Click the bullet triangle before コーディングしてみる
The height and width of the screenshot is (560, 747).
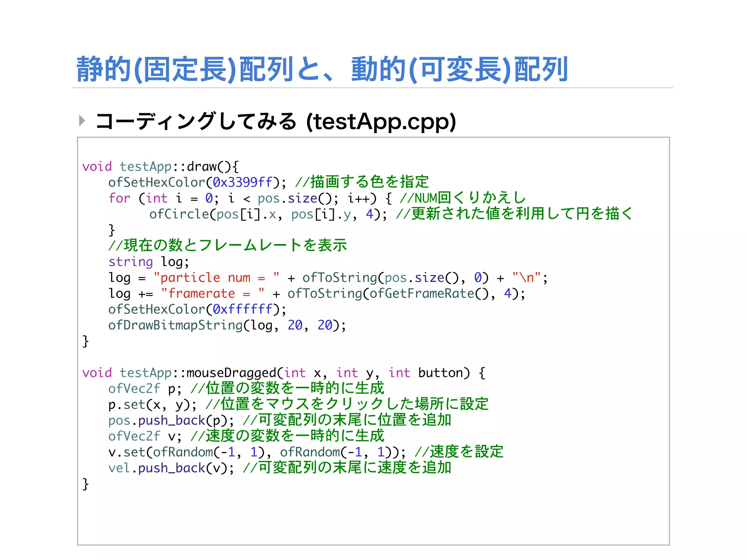82,121
